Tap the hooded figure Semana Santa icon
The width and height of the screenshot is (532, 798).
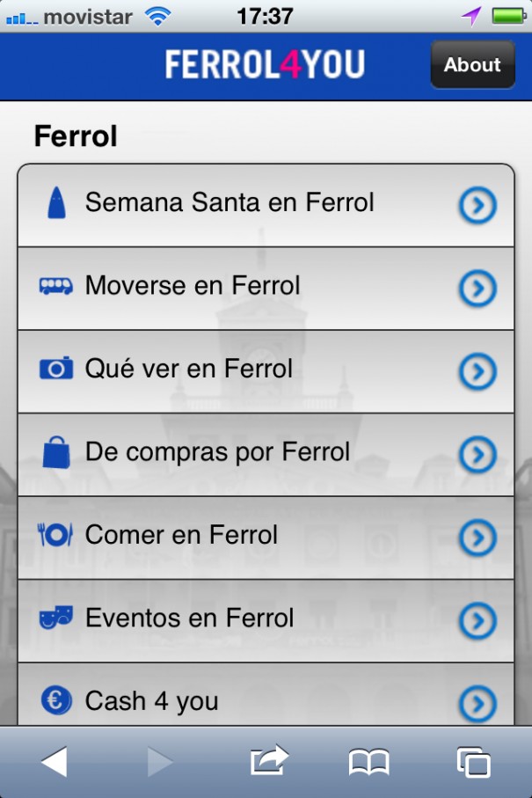click(55, 203)
